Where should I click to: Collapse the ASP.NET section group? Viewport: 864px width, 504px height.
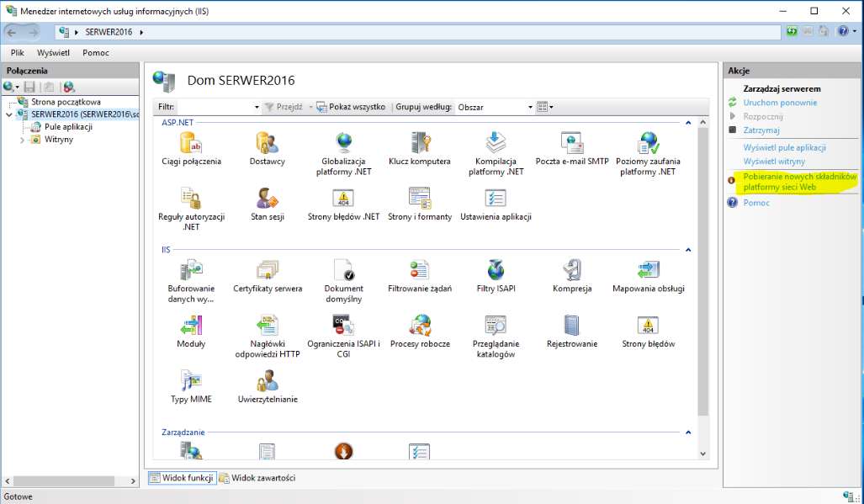point(687,123)
